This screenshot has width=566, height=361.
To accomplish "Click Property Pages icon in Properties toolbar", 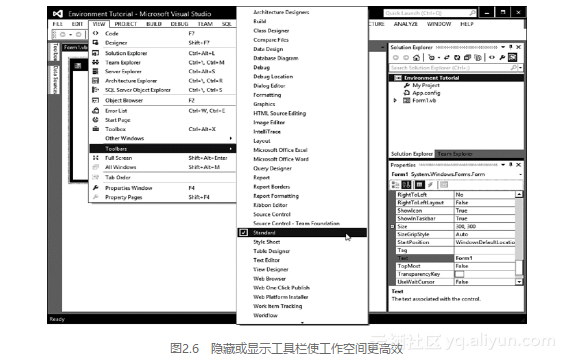I will [444, 185].
